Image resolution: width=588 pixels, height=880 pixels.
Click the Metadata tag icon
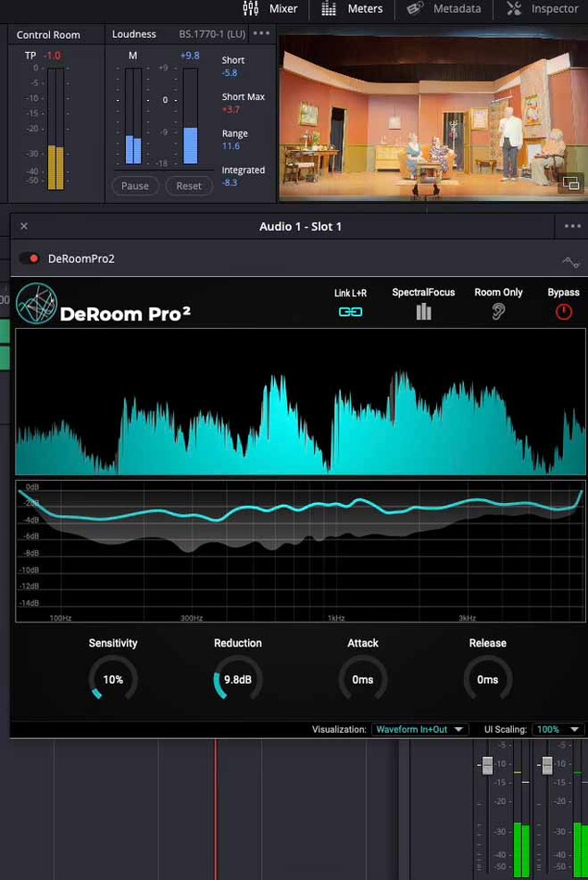(415, 8)
